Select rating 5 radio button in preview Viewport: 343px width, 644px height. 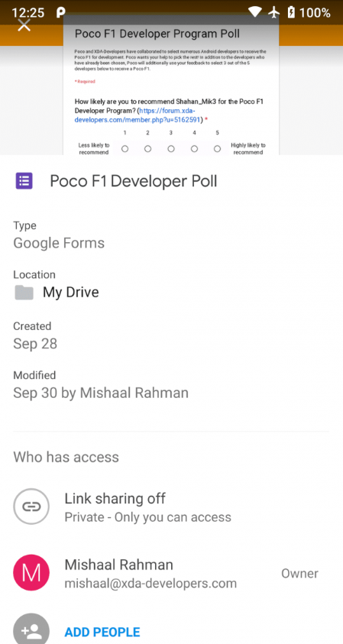(217, 149)
